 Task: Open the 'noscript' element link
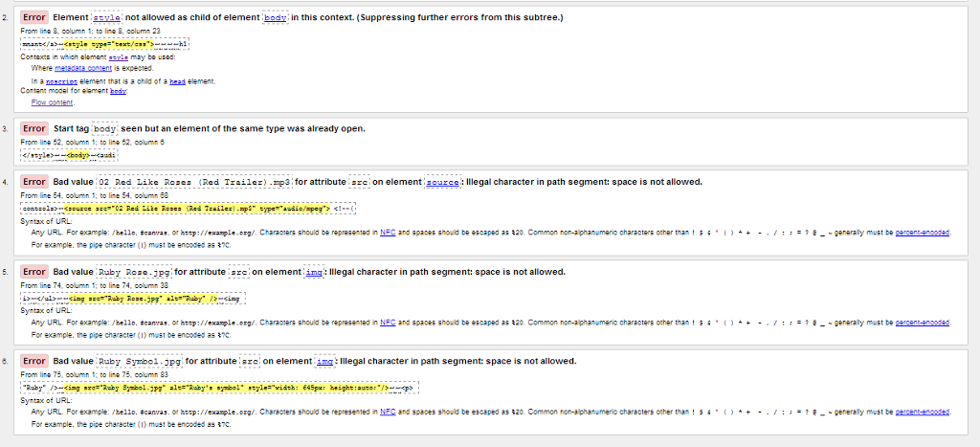point(59,82)
